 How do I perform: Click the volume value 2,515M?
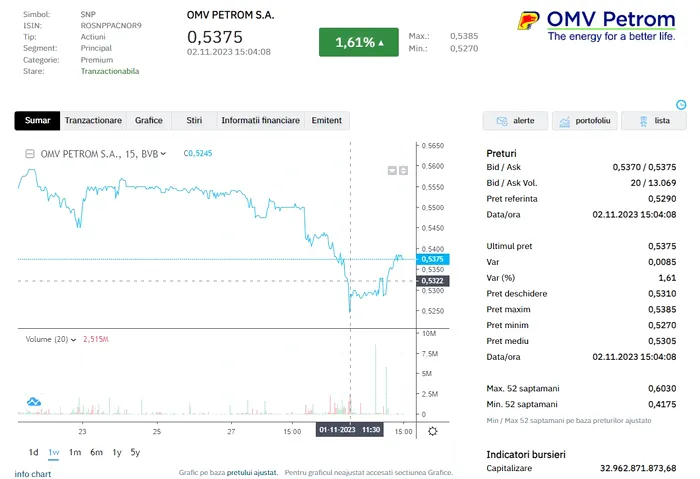click(x=96, y=340)
